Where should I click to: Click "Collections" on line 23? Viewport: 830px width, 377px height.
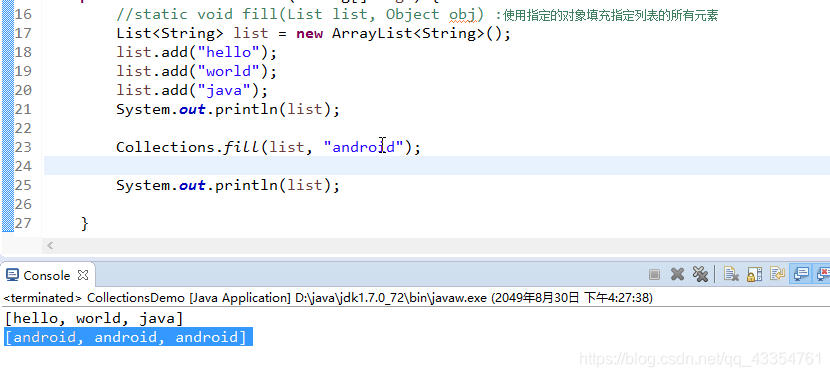tap(166, 147)
